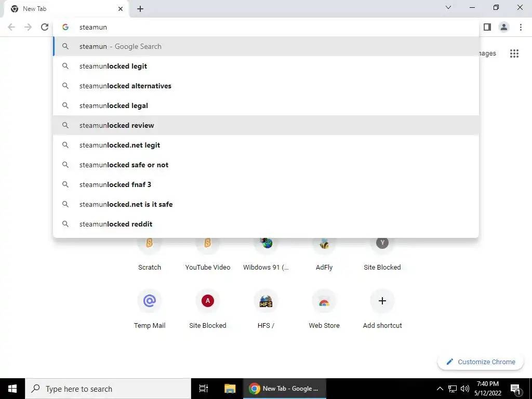Click the browser Forward arrow

[28, 27]
